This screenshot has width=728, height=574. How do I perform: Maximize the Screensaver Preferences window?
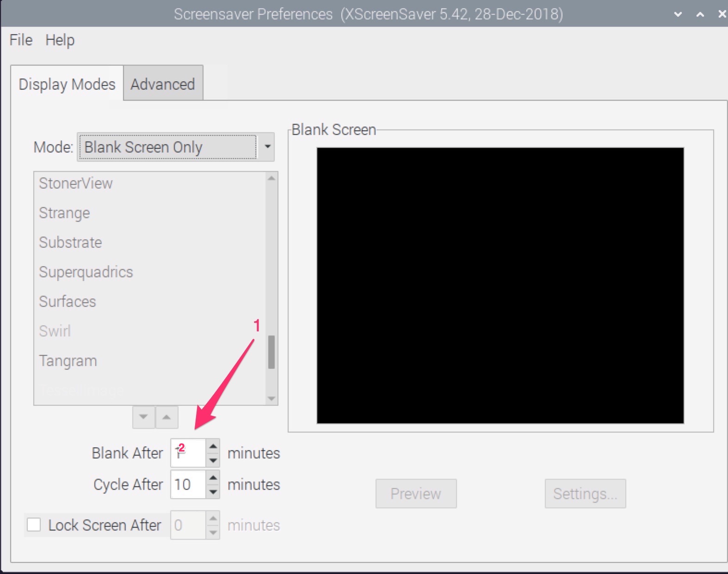click(x=700, y=14)
